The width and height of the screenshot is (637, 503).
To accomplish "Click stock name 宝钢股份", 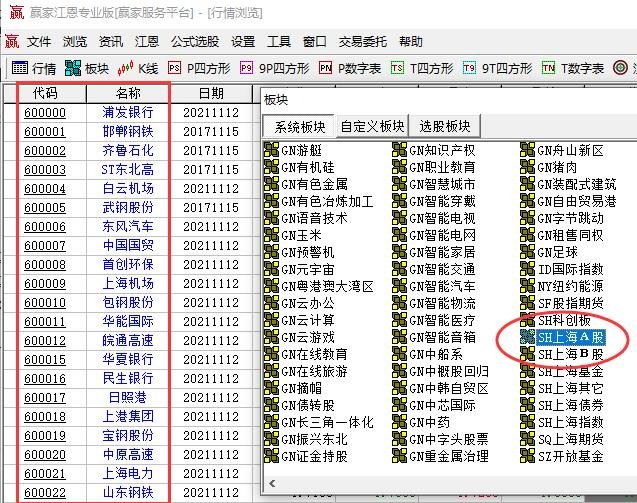I will coord(128,435).
